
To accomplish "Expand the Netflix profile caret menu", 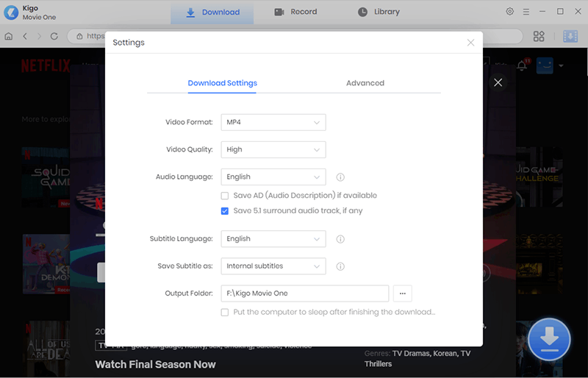I will pyautogui.click(x=561, y=65).
